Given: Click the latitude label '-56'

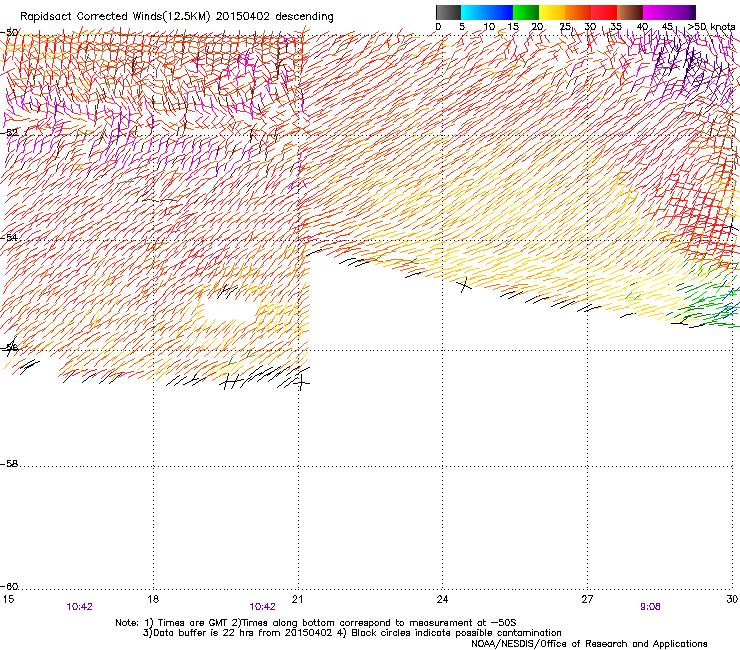Looking at the screenshot, I should [x=9, y=347].
